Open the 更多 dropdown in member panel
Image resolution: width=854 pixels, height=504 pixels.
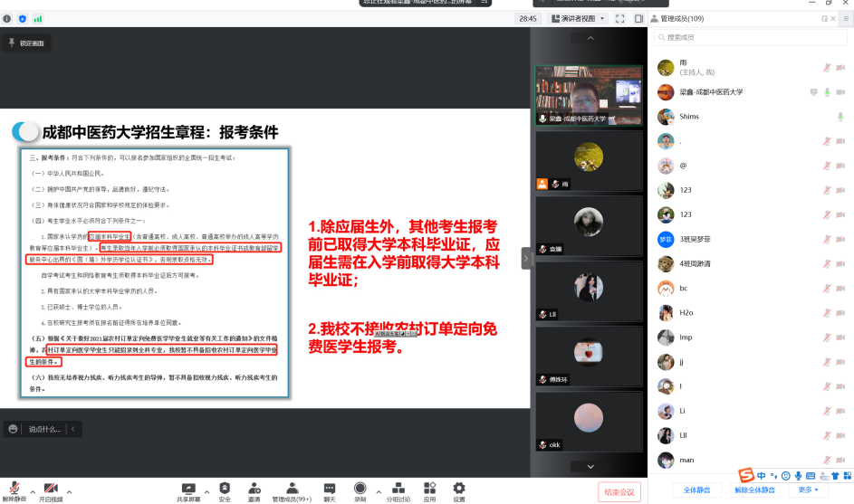coord(808,490)
